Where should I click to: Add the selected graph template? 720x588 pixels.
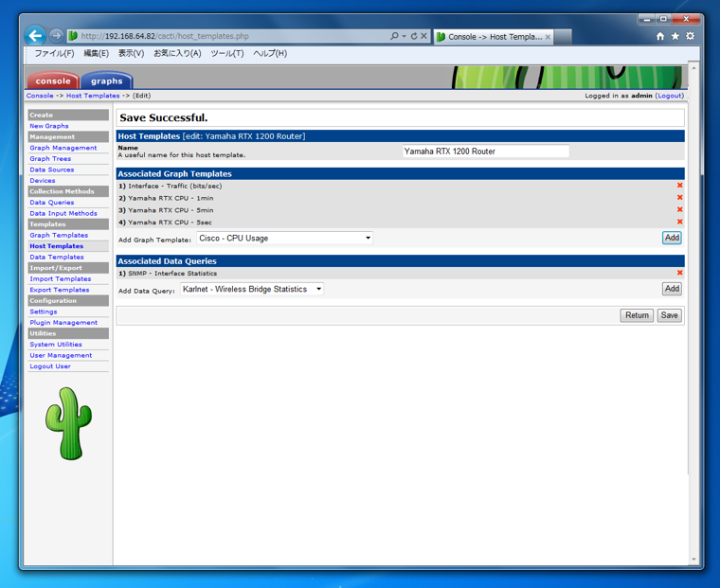click(672, 238)
